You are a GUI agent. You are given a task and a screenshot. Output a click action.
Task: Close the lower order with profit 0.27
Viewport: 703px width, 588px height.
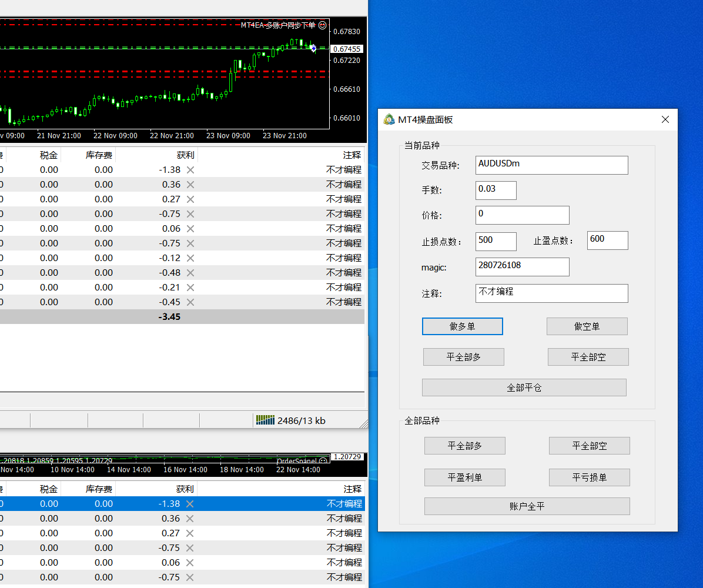(x=190, y=533)
